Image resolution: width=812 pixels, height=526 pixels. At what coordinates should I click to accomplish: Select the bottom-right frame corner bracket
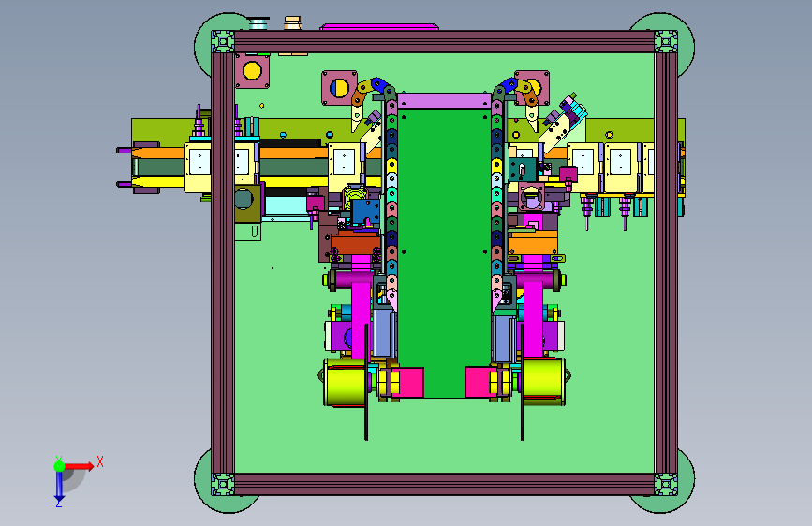pos(666,484)
